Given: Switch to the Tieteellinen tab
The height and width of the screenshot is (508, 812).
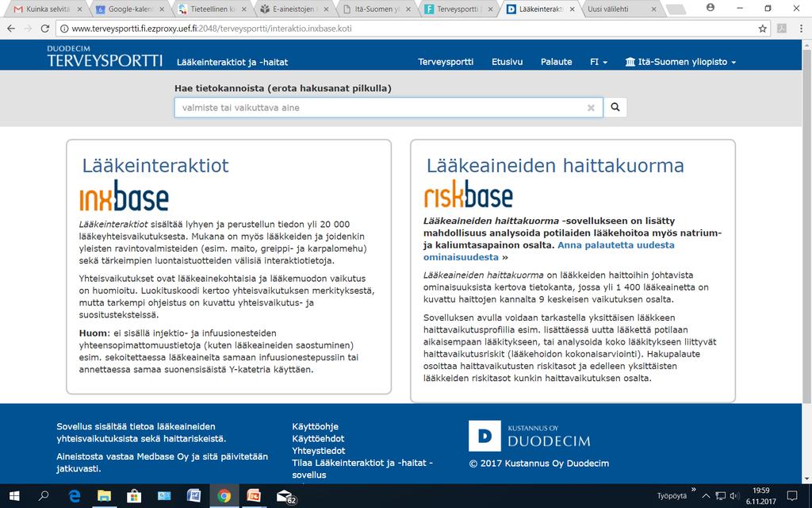Looking at the screenshot, I should click(x=211, y=10).
